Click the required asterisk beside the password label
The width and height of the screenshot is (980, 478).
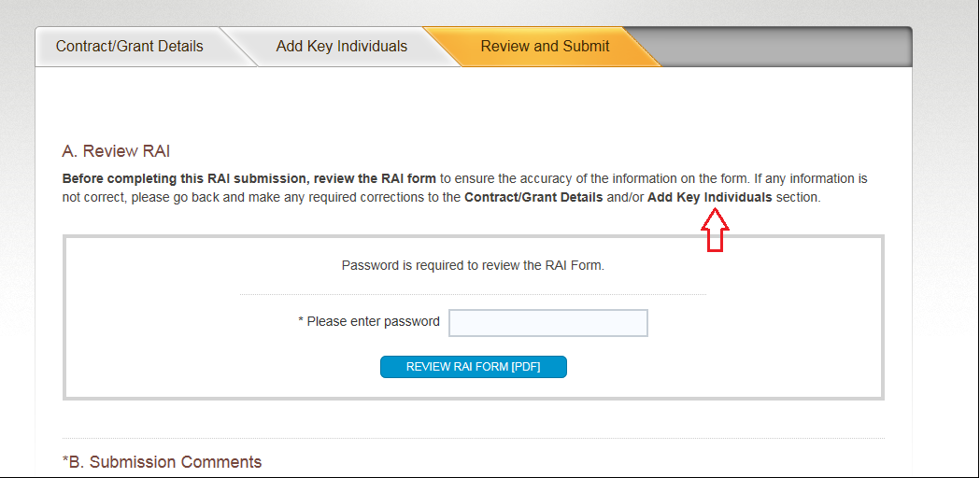tap(301, 322)
